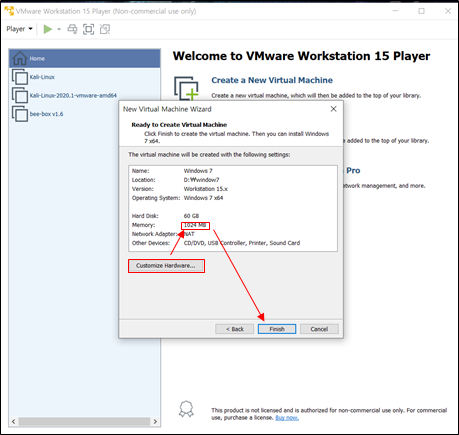
Task: Open Customize Hardware settings
Action: pos(166,266)
